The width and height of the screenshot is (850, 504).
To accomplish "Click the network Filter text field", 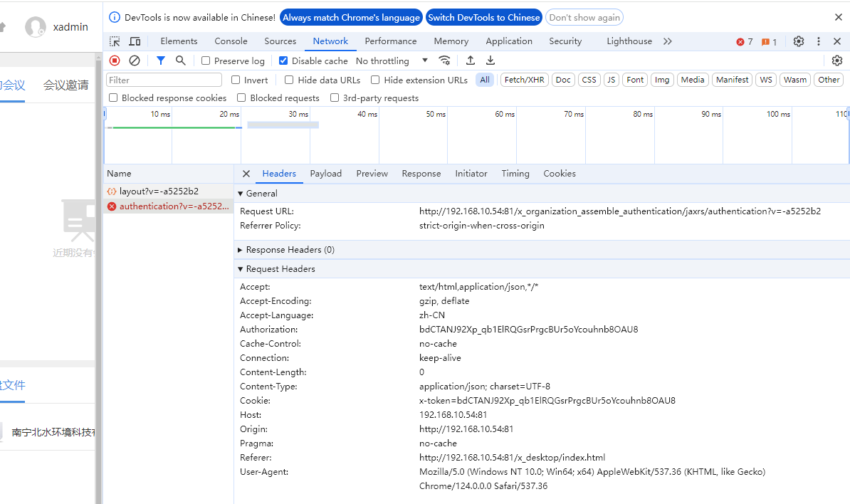I will tap(164, 80).
